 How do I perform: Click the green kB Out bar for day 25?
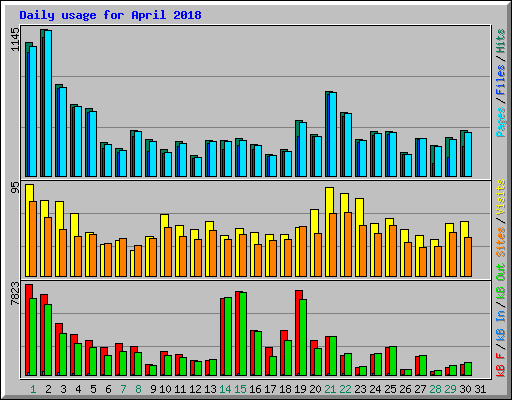click(393, 361)
